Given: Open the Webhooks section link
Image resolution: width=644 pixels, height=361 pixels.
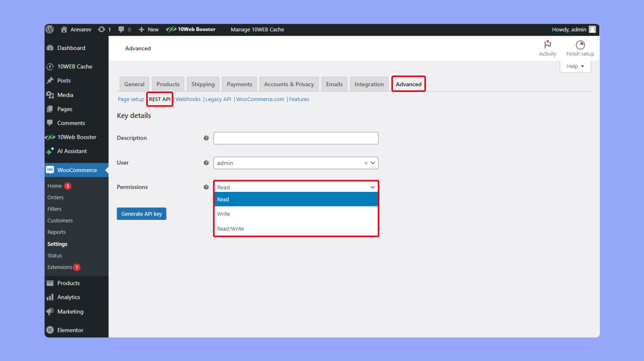Looking at the screenshot, I should (188, 99).
